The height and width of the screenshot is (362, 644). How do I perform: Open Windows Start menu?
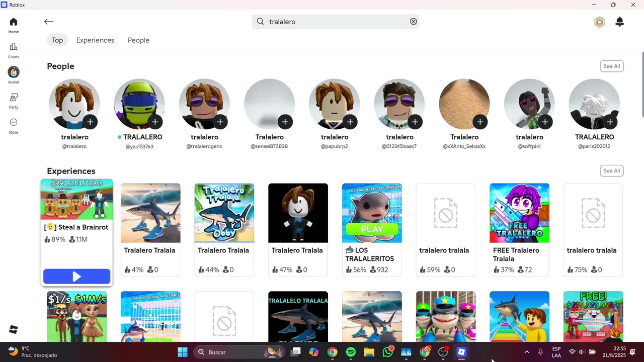click(183, 352)
